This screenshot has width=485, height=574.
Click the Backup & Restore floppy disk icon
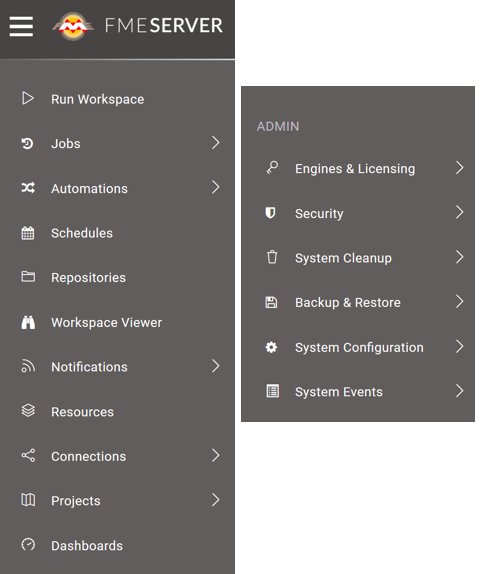tap(271, 302)
